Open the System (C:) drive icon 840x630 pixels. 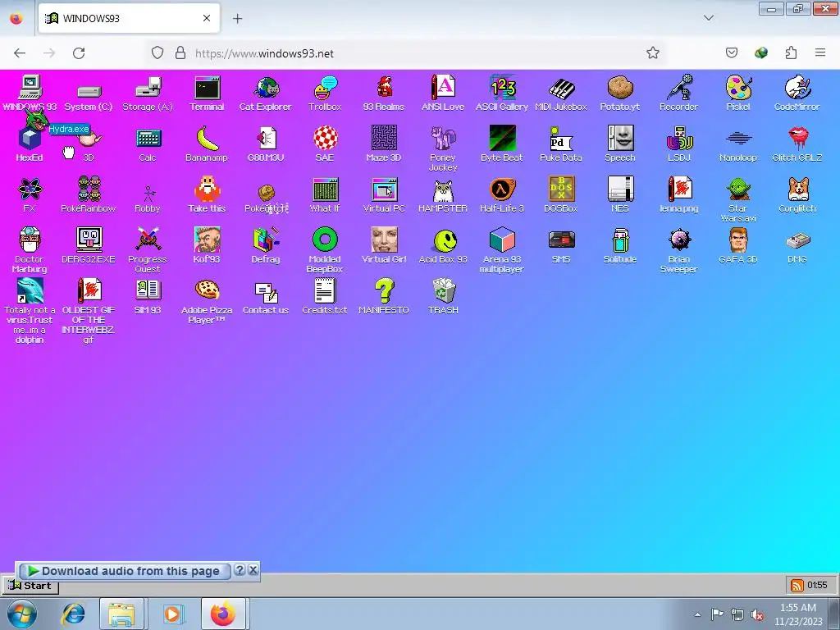coord(89,90)
